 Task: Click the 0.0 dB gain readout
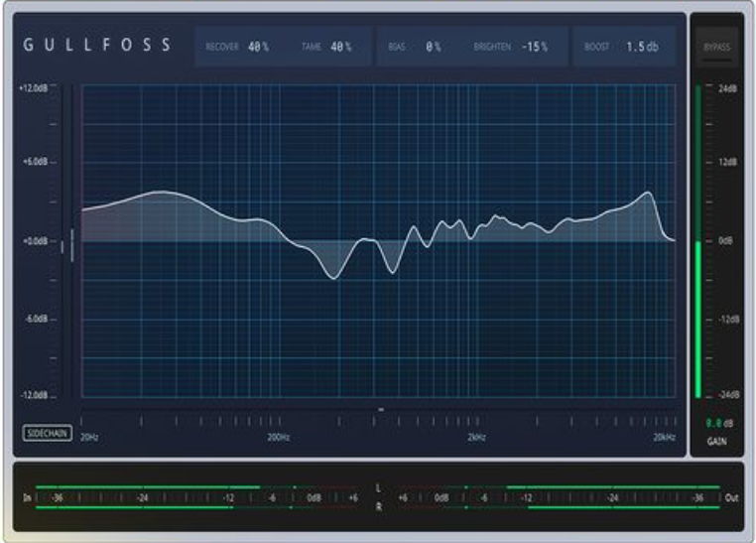(x=719, y=424)
